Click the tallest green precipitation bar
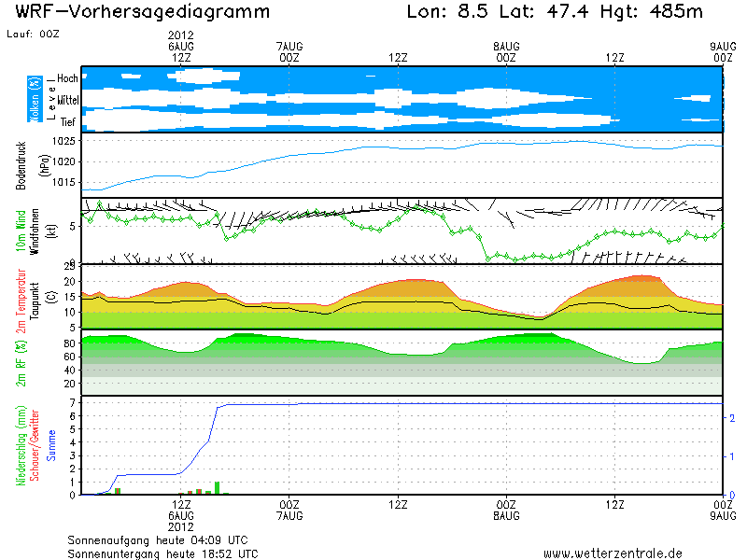 click(217, 488)
